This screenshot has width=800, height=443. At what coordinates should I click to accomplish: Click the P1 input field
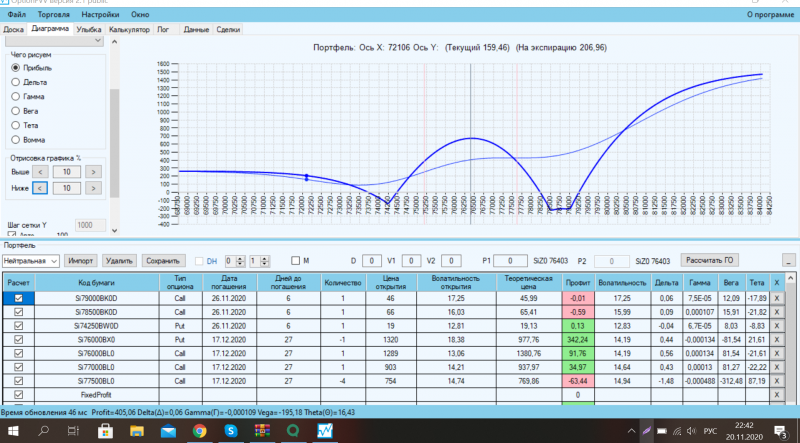(x=510, y=261)
